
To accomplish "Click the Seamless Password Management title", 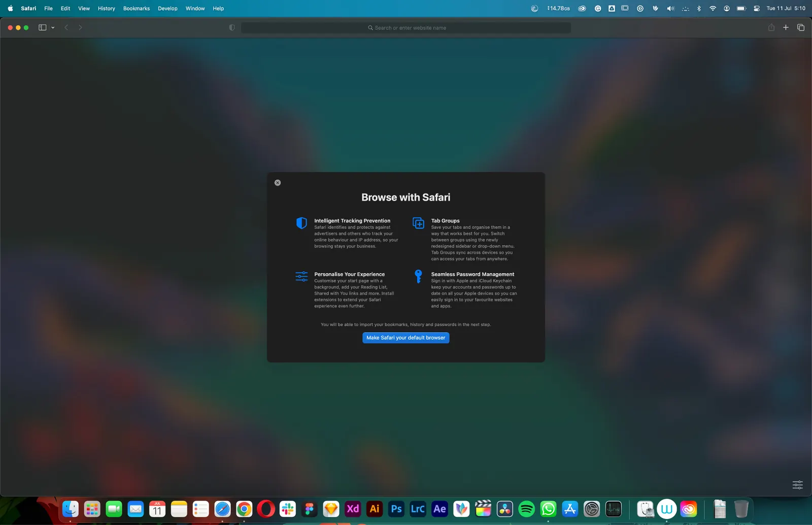I will [472, 274].
